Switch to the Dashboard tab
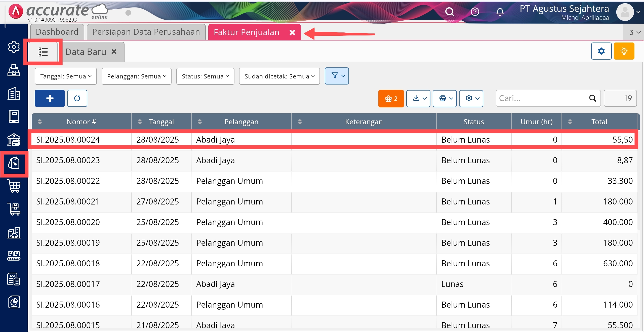 (57, 32)
